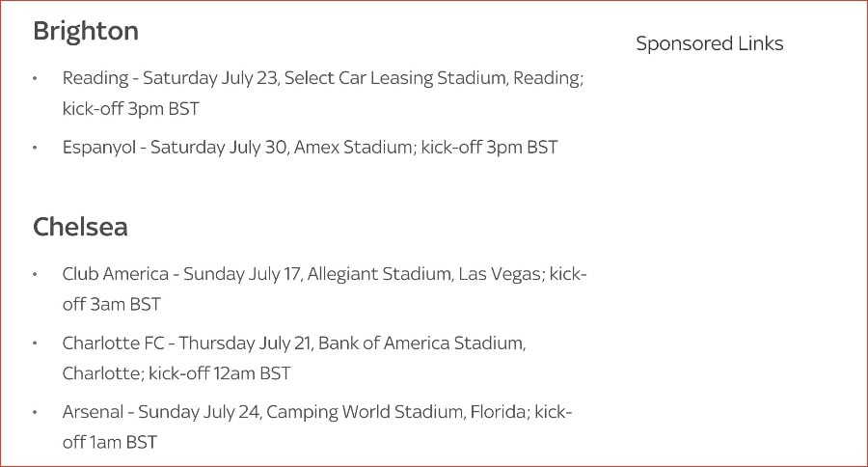This screenshot has width=868, height=467.
Task: Click the Reading fixture date, Saturday July 23
Action: tap(208, 78)
